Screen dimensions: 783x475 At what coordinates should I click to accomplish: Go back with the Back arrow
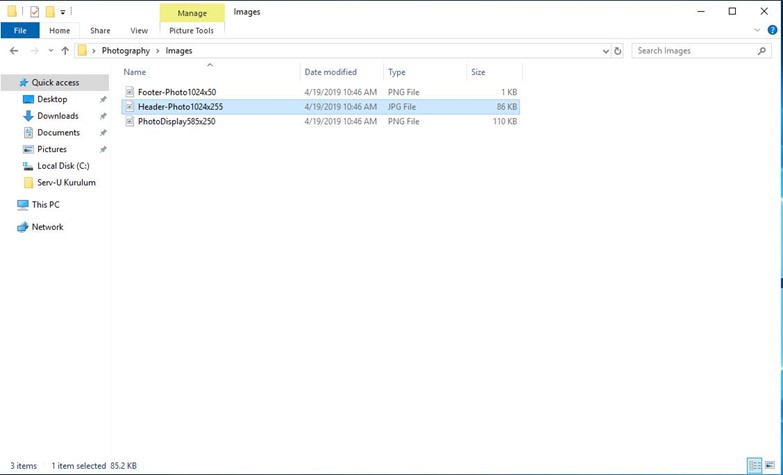(x=14, y=50)
